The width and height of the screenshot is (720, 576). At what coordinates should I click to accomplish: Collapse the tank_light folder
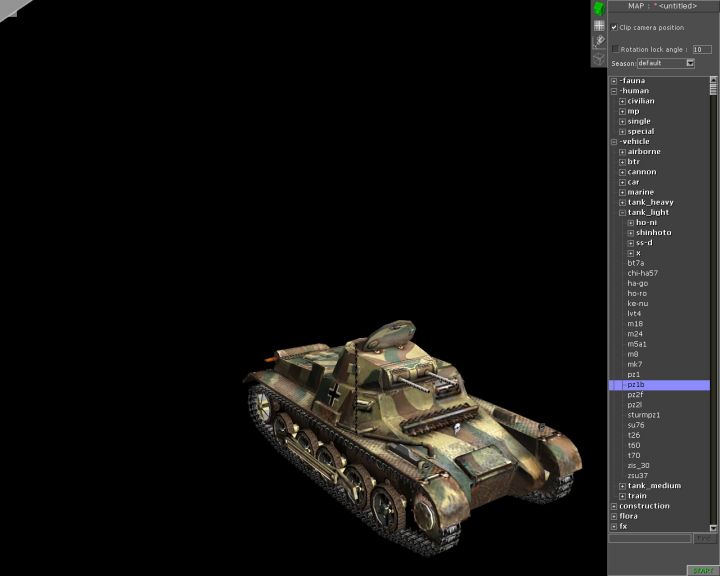pyautogui.click(x=622, y=212)
